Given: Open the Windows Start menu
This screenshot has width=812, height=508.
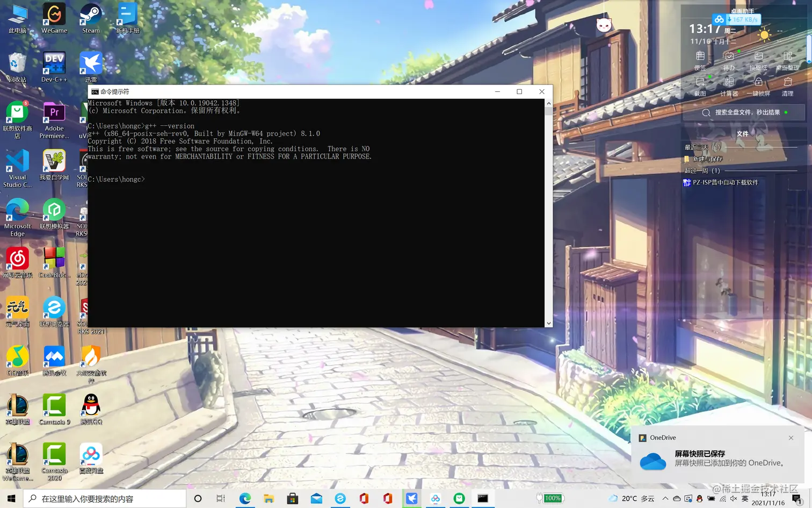Looking at the screenshot, I should (11, 499).
